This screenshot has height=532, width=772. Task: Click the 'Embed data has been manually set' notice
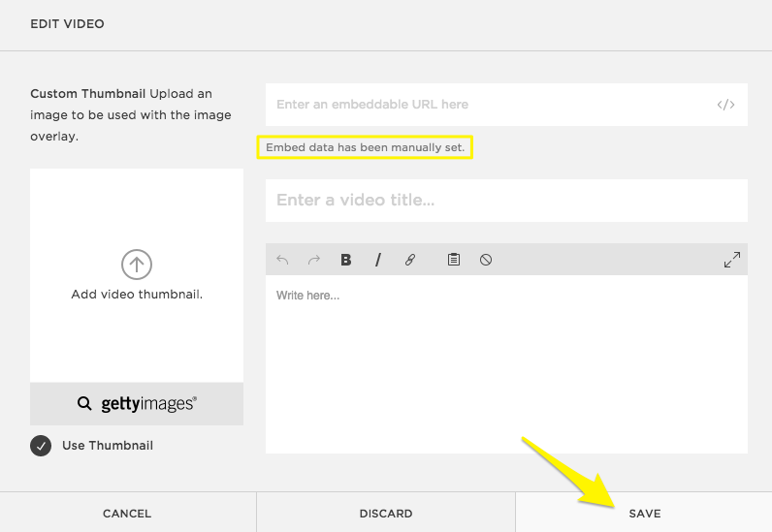point(365,147)
